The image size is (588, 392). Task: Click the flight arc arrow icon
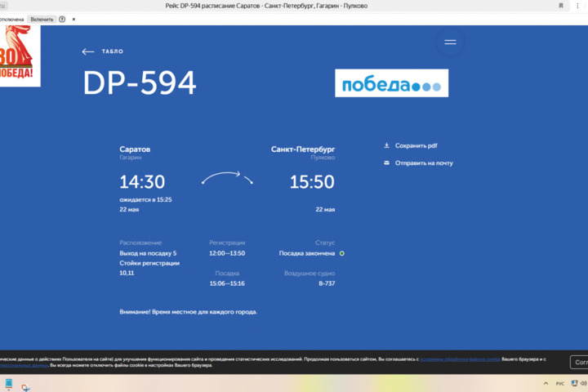point(227,178)
